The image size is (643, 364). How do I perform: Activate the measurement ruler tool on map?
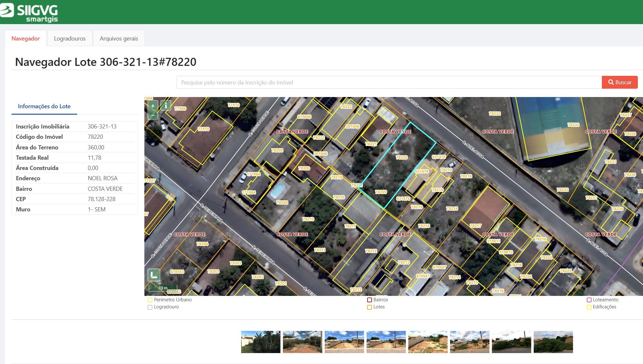pos(154,275)
